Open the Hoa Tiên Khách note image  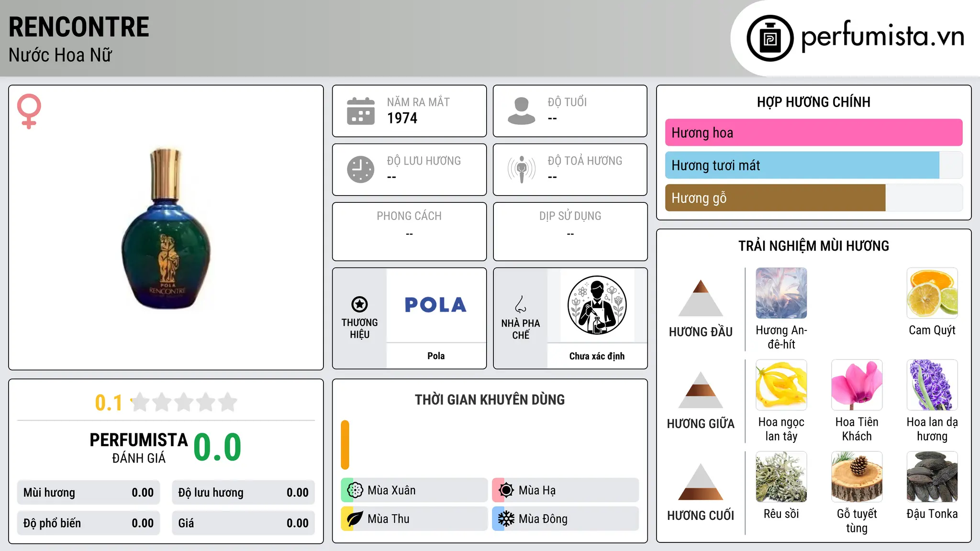click(x=857, y=385)
